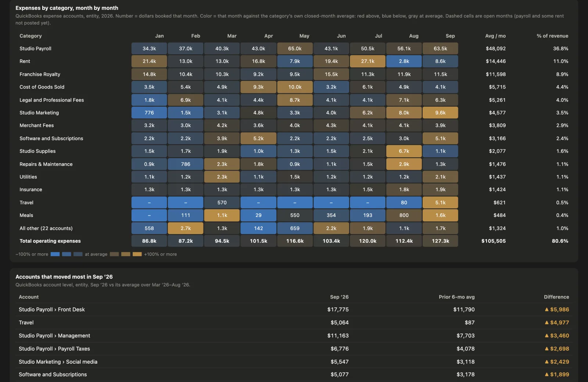Click the ▲ $5,986 difference value

click(557, 310)
